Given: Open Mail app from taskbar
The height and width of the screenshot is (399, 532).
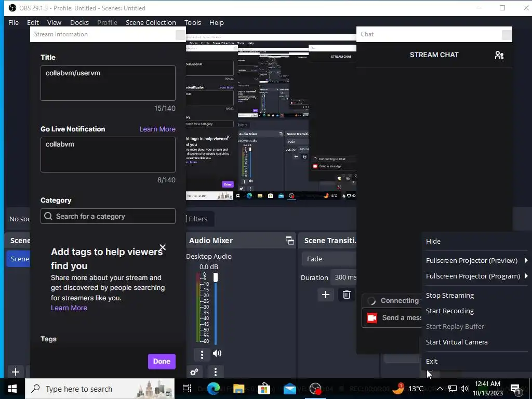Looking at the screenshot, I should pos(290,389).
